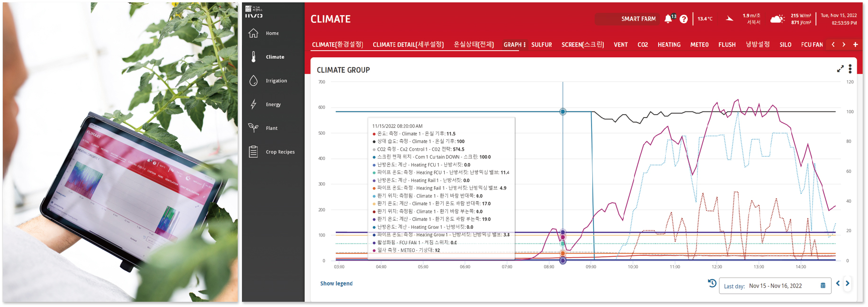Click the date Tue, Nov 15, 2022
The image size is (868, 307).
(839, 16)
